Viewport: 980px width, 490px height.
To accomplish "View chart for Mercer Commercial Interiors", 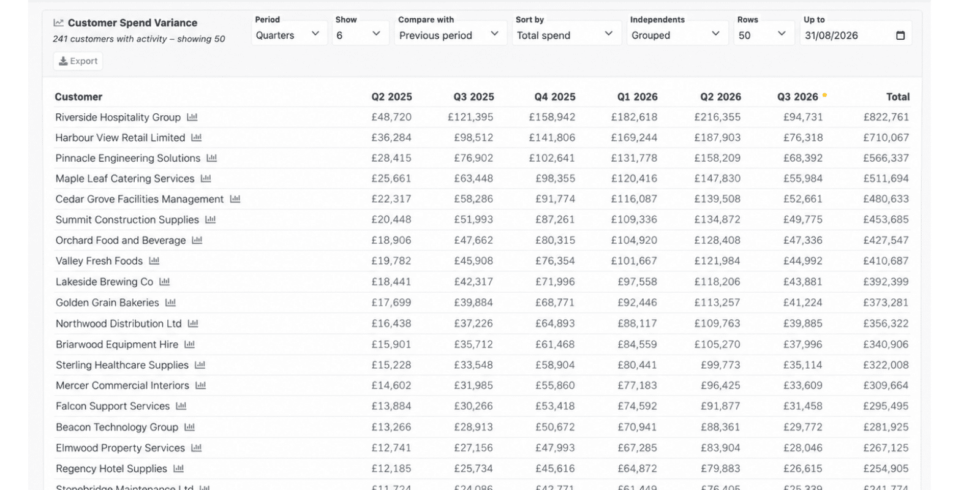I will tap(201, 385).
